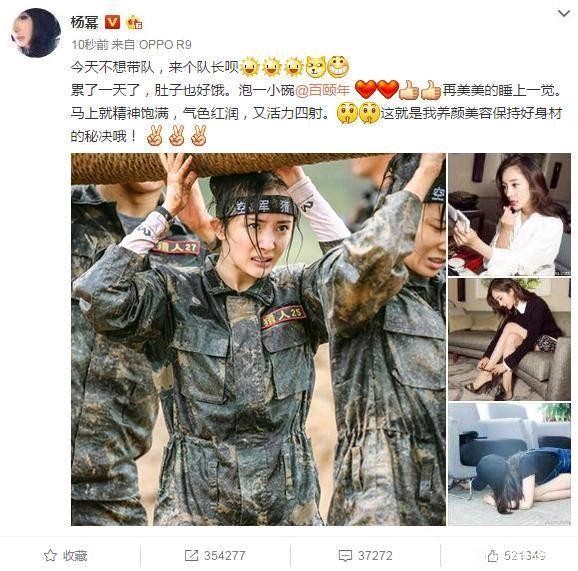Open the OPPO R9 source link

[x=166, y=45]
